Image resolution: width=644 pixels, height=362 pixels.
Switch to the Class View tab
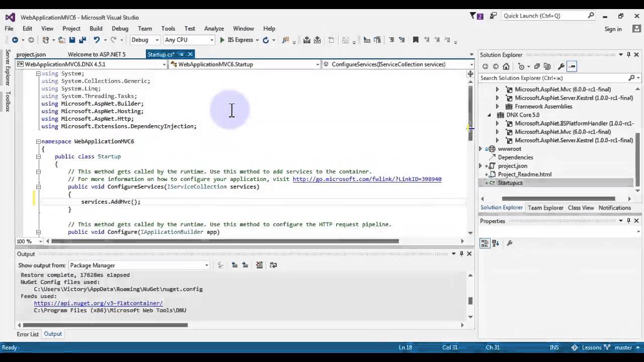[x=581, y=208]
